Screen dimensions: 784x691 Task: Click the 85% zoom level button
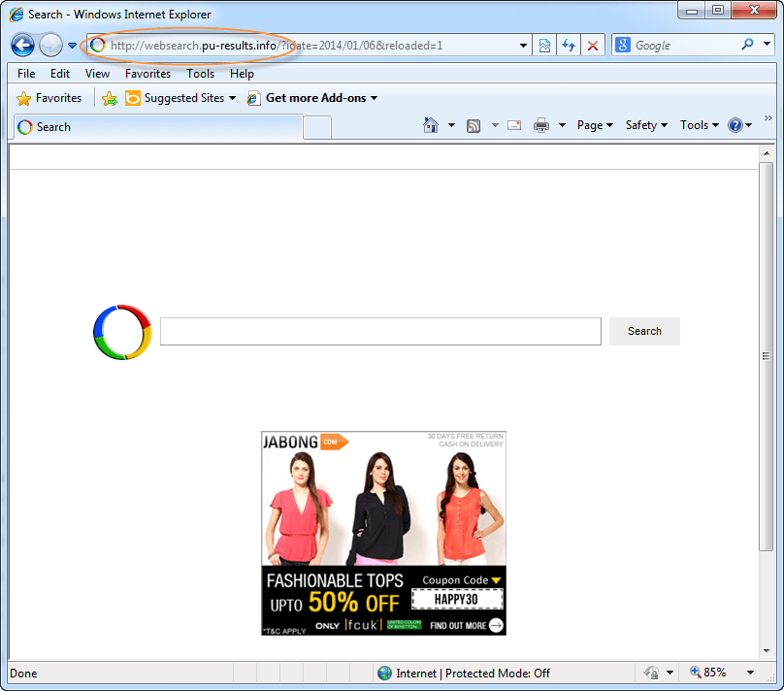tap(708, 673)
